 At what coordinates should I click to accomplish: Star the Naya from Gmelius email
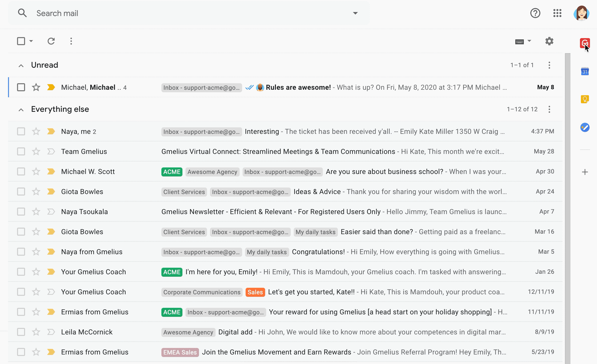pos(36,252)
